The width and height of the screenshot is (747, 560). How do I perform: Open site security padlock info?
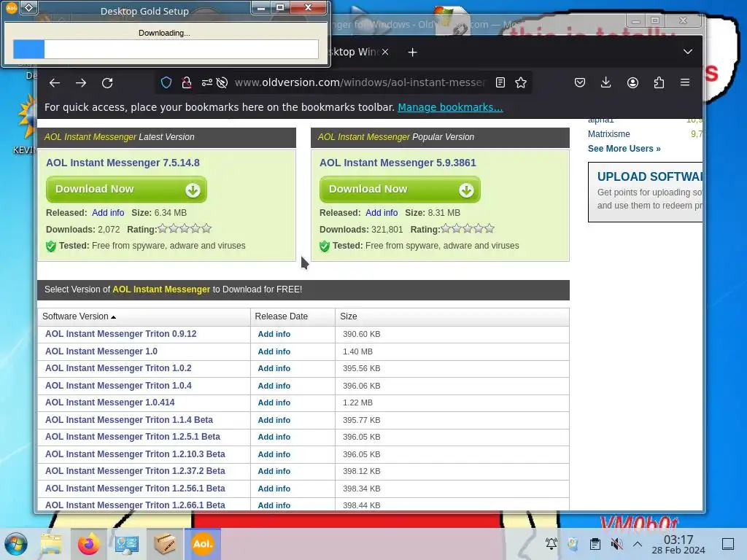click(x=187, y=83)
